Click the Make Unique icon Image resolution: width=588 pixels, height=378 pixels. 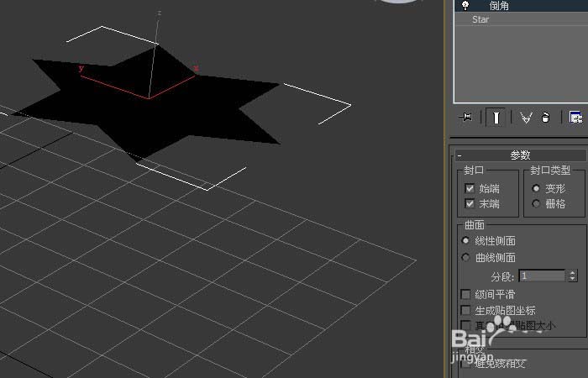[x=526, y=118]
